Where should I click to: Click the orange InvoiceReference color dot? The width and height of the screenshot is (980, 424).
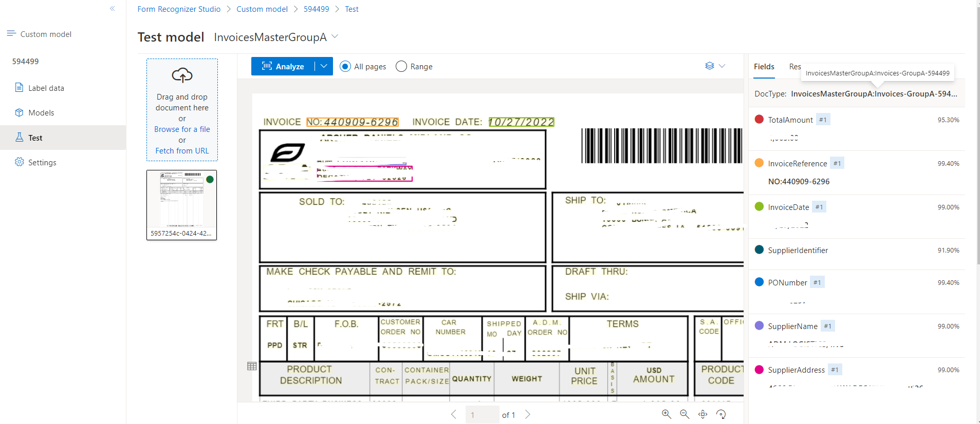(x=759, y=163)
